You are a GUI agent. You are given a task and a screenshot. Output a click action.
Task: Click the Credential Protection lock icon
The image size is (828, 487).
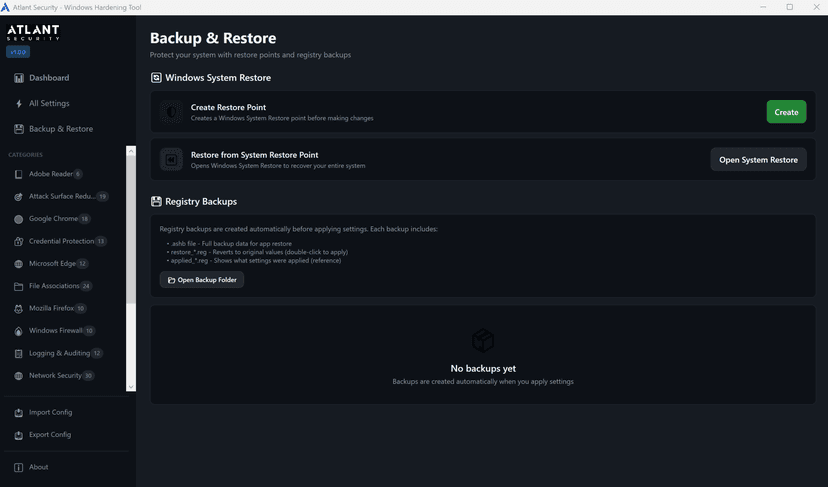[18, 241]
